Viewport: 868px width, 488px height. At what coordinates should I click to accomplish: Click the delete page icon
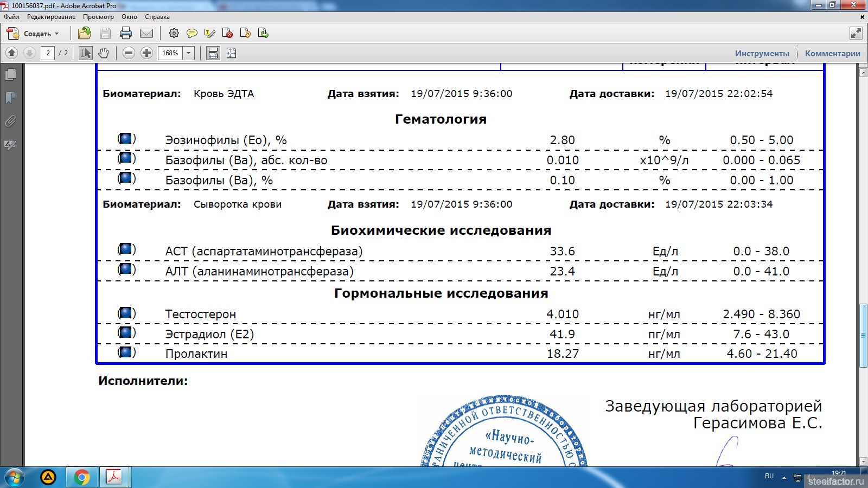coord(228,33)
